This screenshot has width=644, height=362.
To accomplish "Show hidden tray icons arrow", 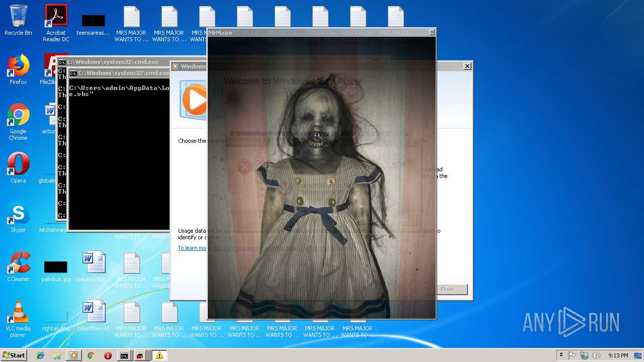I will 561,355.
